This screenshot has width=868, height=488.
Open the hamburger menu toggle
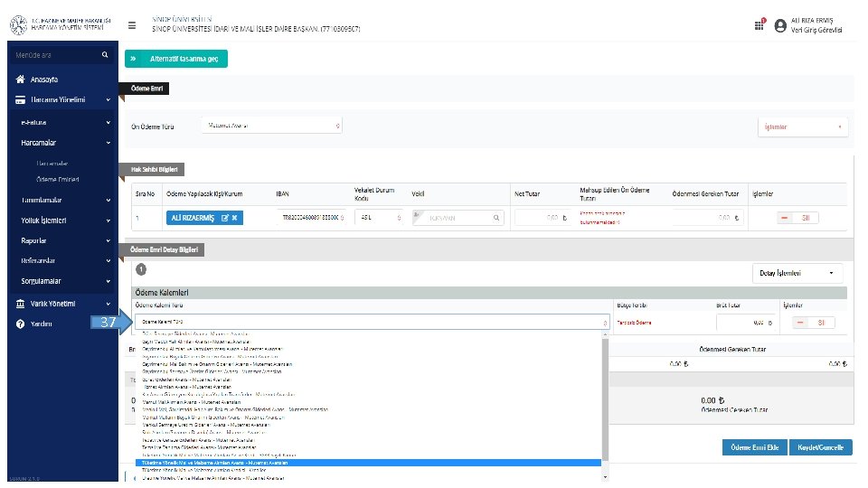132,25
